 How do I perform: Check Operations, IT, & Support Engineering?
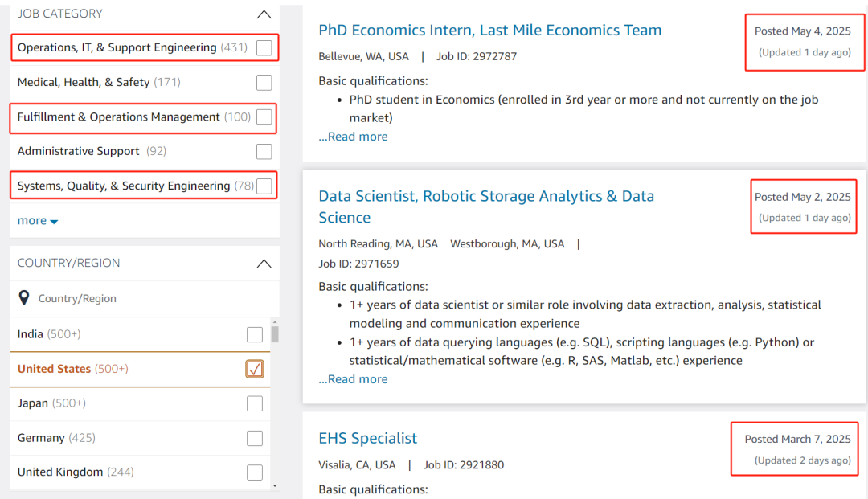point(264,48)
